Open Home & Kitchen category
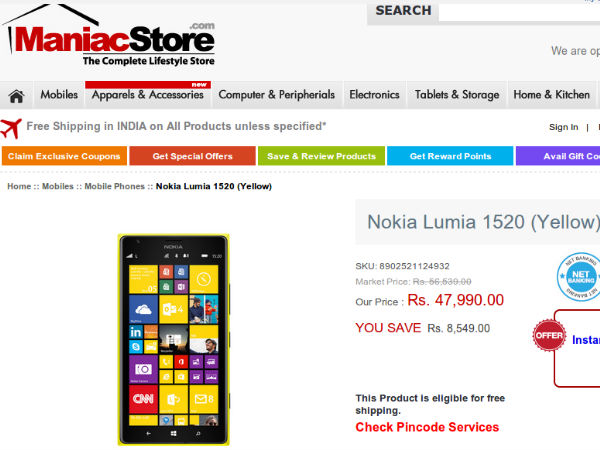 click(x=551, y=95)
